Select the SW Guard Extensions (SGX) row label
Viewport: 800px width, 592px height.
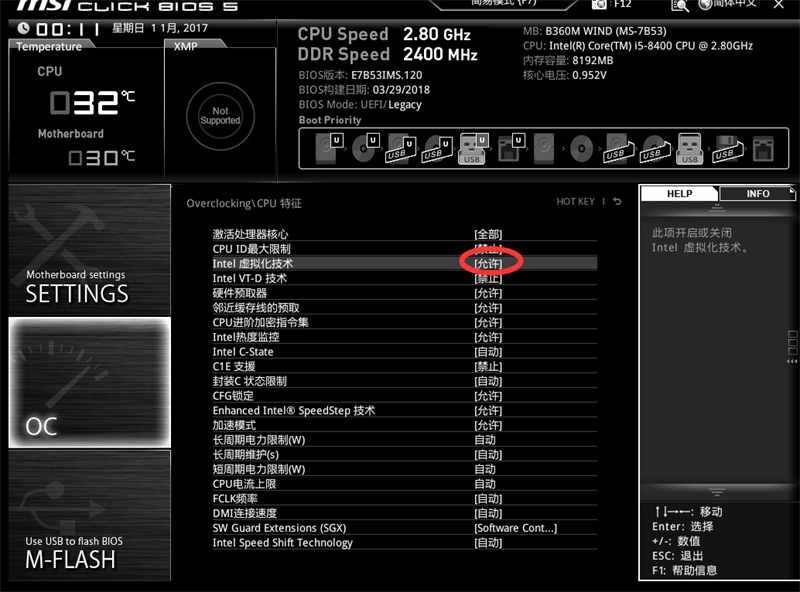[279, 528]
